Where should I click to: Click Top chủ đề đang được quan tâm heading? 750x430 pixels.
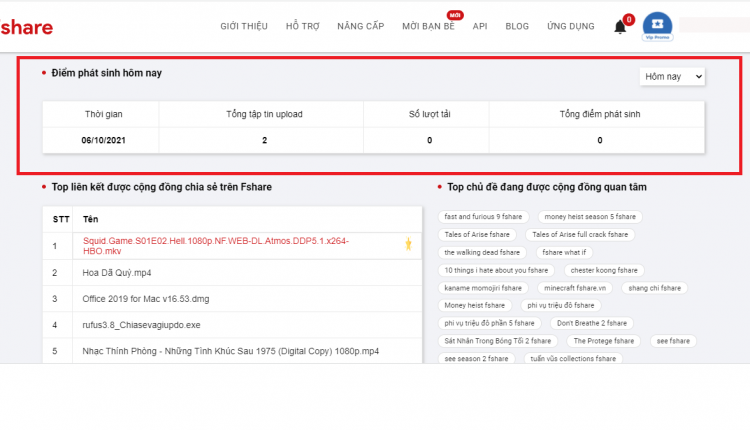coord(547,187)
